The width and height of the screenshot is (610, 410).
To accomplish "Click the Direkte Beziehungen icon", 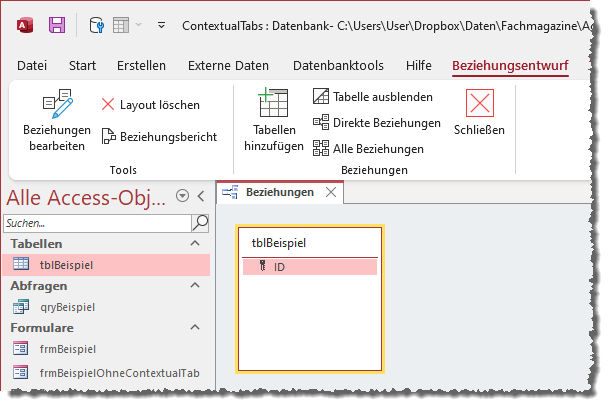I will click(x=321, y=122).
